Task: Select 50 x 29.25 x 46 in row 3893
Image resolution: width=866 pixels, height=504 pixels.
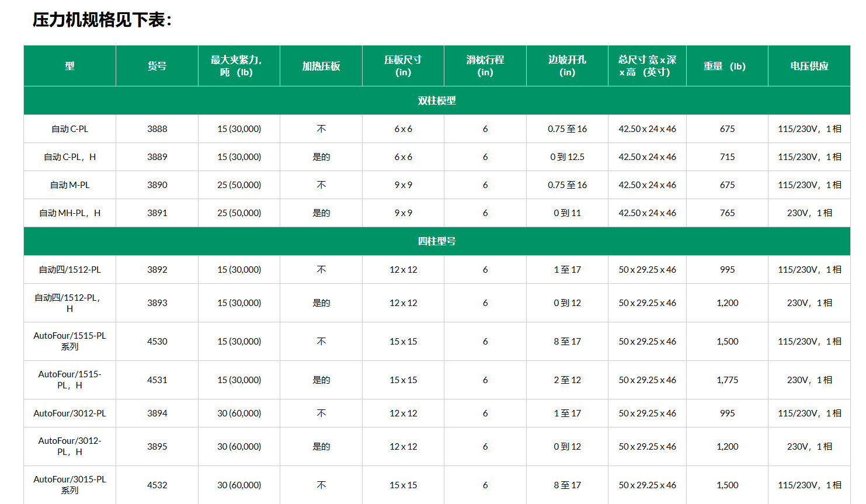Action: tap(647, 303)
